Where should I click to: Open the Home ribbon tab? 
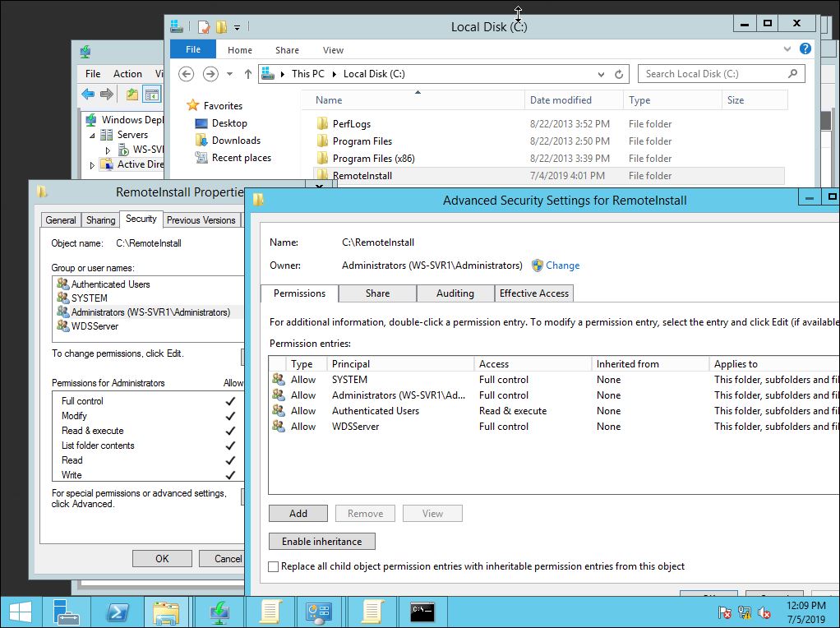pyautogui.click(x=239, y=50)
